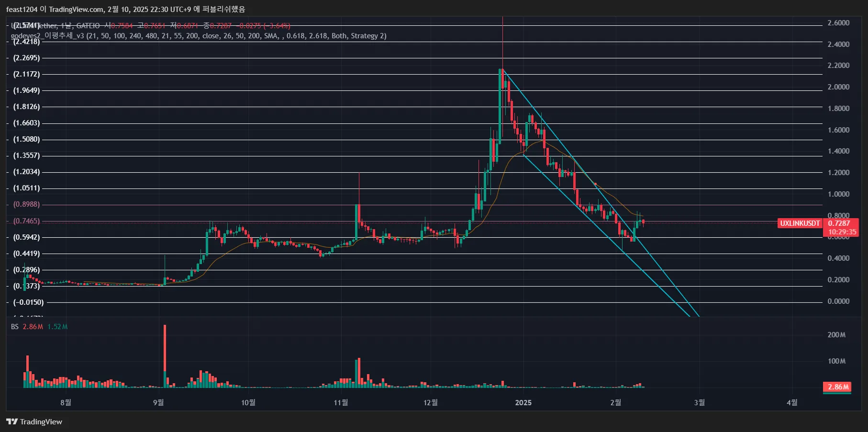Click the 10:29:35 candle countdown timer
The image size is (868, 432).
tap(842, 232)
